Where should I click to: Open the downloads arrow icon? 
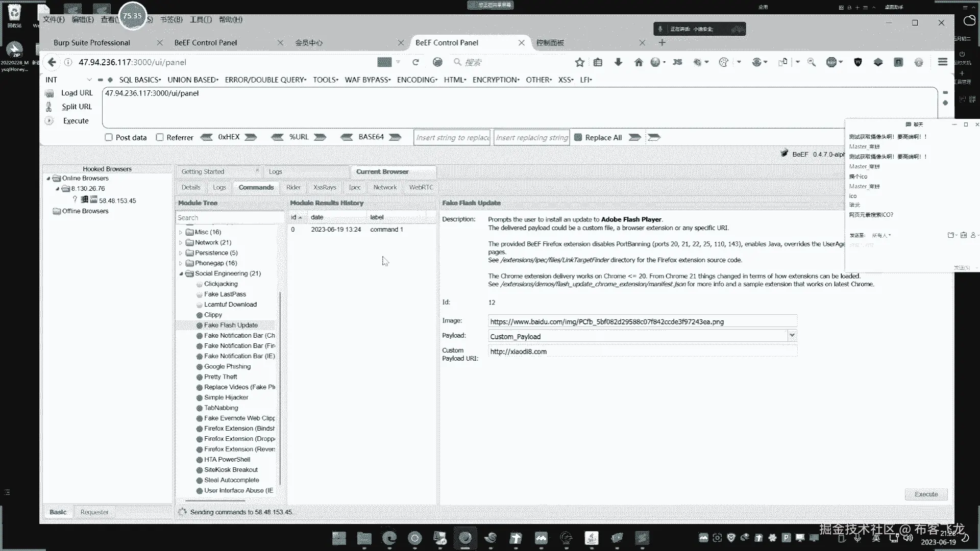(x=618, y=62)
